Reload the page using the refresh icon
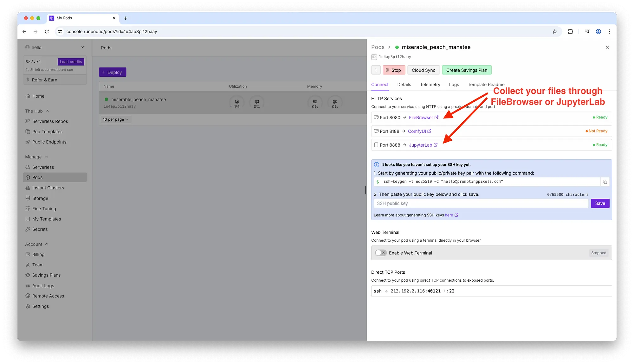This screenshot has width=634, height=364. pyautogui.click(x=47, y=32)
